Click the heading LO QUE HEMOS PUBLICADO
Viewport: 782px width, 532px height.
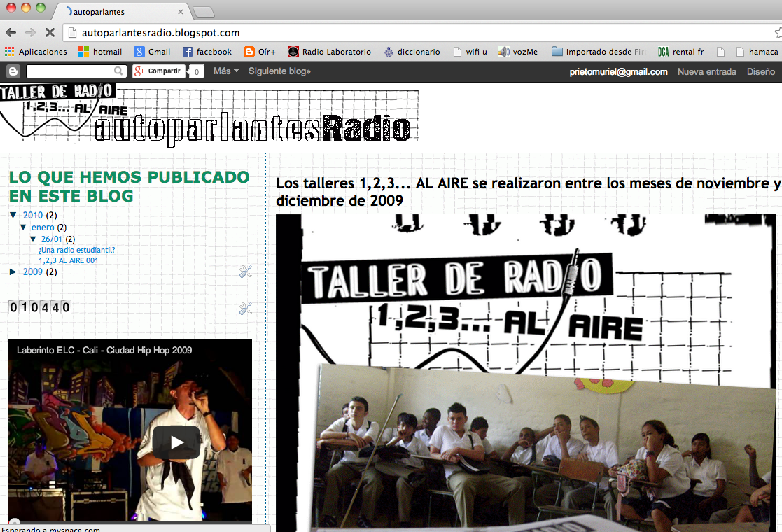point(130,186)
